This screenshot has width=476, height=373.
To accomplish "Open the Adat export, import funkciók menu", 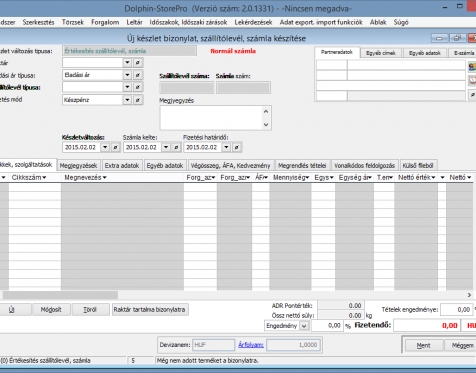I will click(x=321, y=22).
